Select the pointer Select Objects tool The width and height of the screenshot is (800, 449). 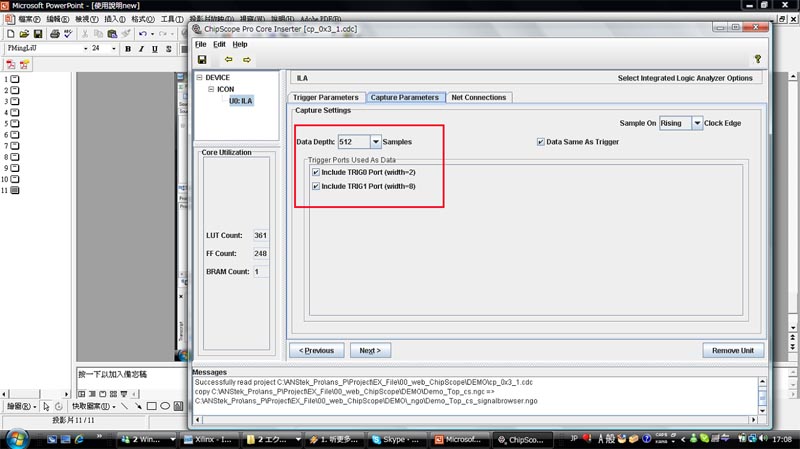(46, 406)
